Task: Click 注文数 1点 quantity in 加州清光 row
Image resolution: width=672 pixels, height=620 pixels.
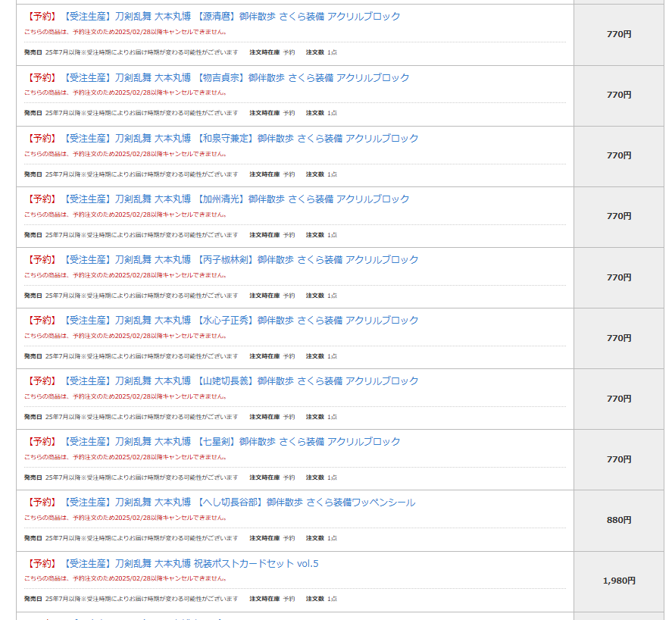Action: pos(321,235)
